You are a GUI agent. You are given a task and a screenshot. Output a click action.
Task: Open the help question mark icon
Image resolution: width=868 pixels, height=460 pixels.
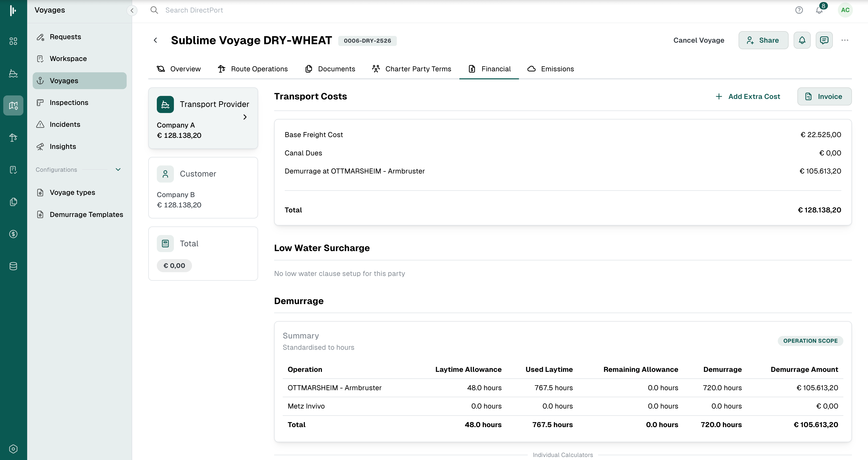coord(799,10)
